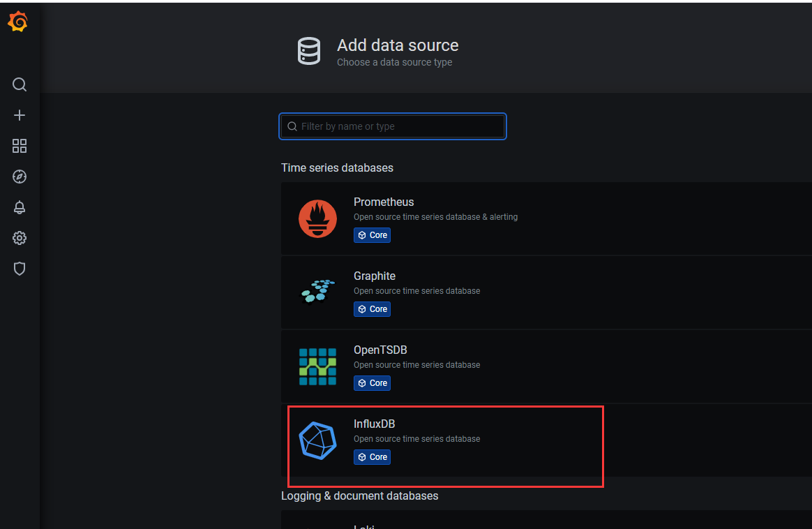Open the Dashboards grid icon

[19, 146]
